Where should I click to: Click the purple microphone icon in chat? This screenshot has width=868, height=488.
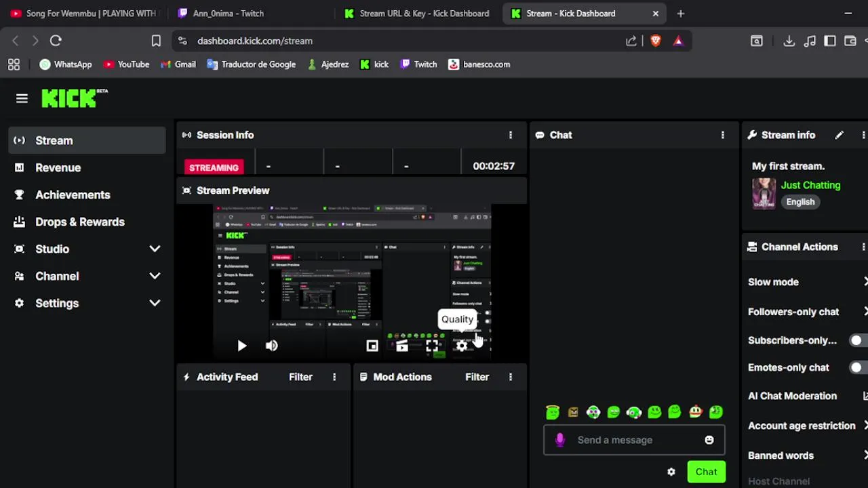pos(559,440)
